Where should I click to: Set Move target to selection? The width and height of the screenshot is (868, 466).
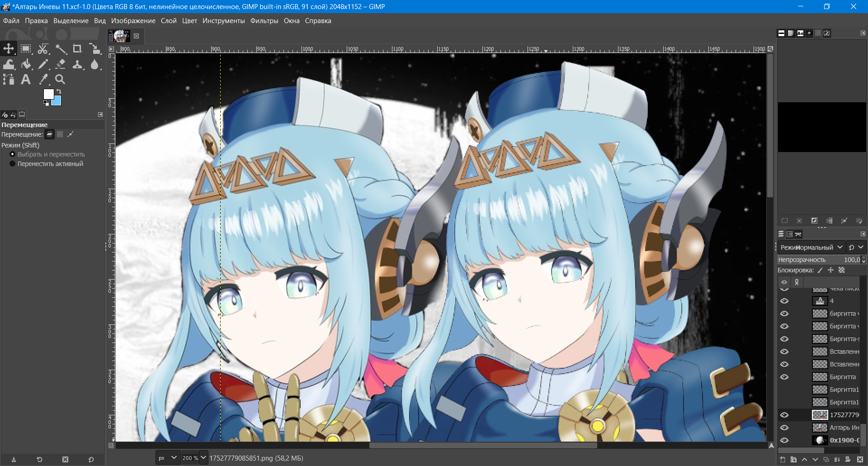[x=60, y=134]
